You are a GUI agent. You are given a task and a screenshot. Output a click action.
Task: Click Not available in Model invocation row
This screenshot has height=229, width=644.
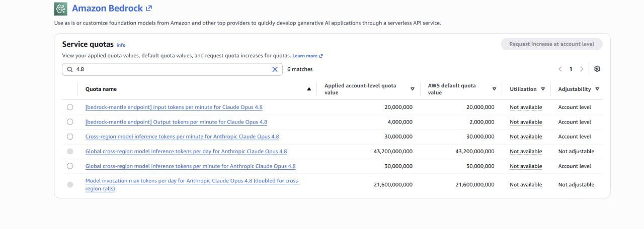[526, 185]
